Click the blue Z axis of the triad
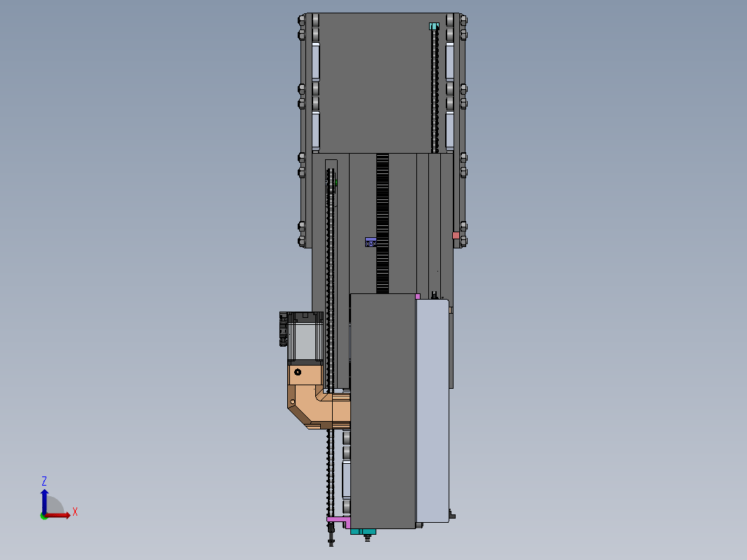The image size is (747, 560). (x=44, y=502)
